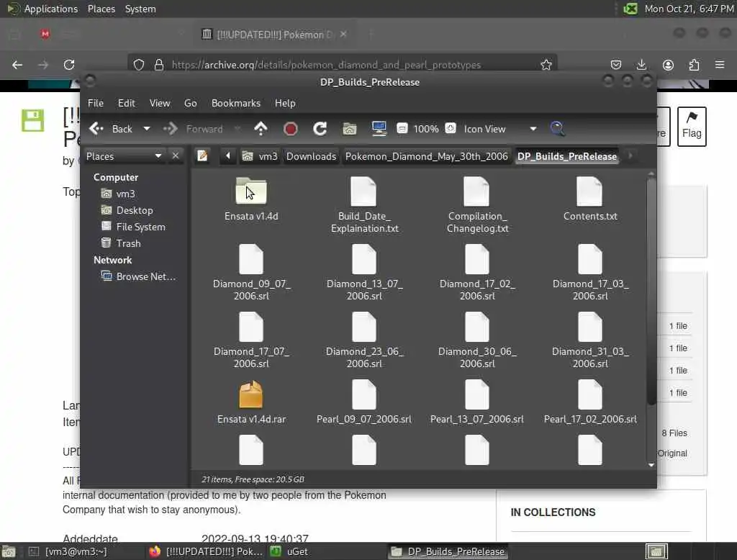This screenshot has height=560, width=737.
Task: Select the Compilation_Changelog.txt file
Action: tap(477, 205)
